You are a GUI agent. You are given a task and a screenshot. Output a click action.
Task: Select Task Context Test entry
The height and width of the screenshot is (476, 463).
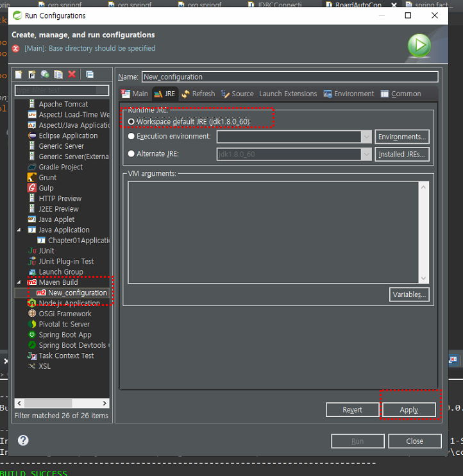[61, 355]
